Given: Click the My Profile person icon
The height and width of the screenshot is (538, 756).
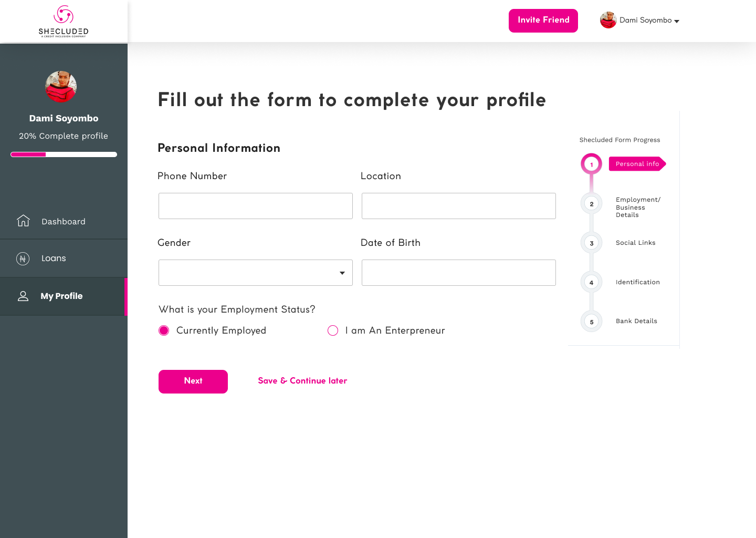Looking at the screenshot, I should (23, 296).
